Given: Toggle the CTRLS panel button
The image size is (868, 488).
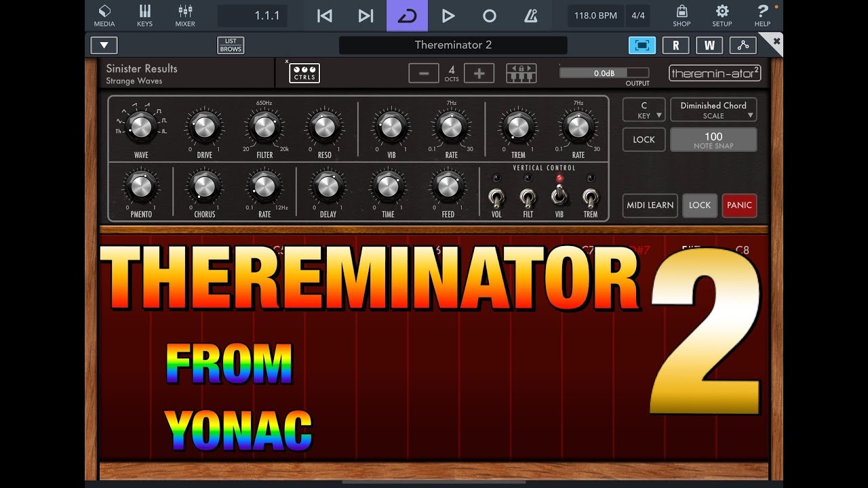Looking at the screenshot, I should (x=304, y=73).
